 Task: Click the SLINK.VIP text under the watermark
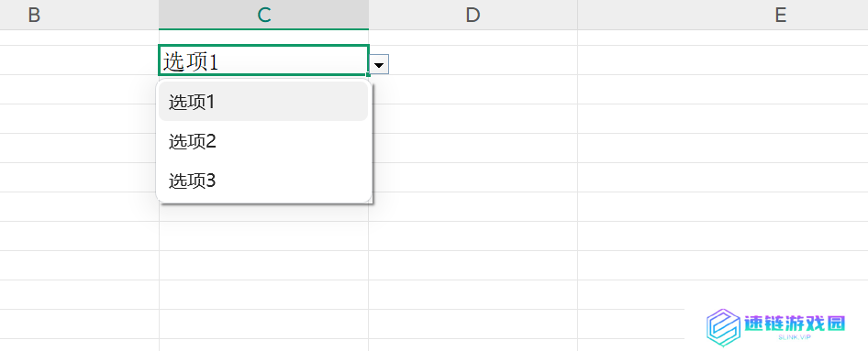coord(795,336)
